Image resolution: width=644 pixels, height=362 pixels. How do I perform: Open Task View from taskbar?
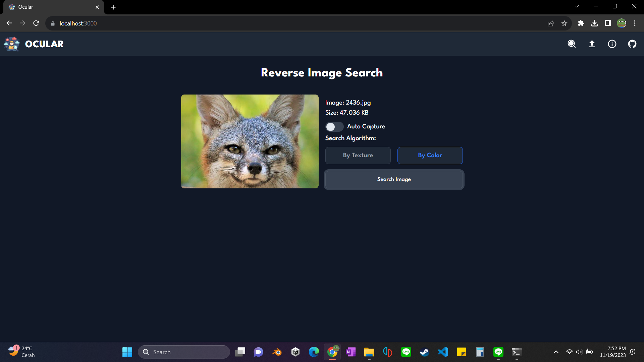click(240, 352)
